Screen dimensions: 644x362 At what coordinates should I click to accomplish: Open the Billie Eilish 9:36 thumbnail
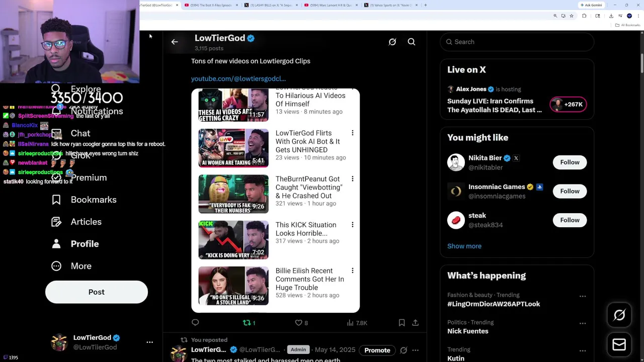[x=233, y=286]
